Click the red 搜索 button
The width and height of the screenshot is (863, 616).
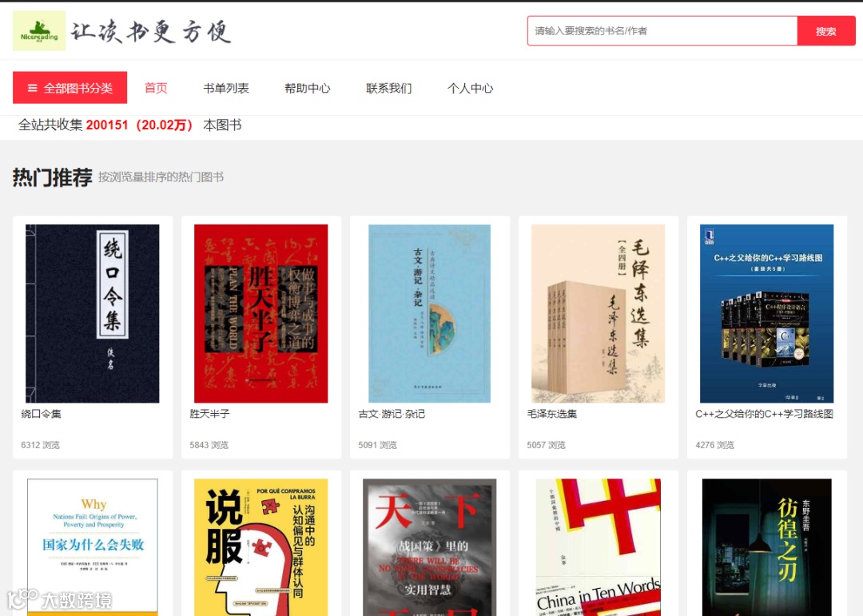click(x=826, y=31)
